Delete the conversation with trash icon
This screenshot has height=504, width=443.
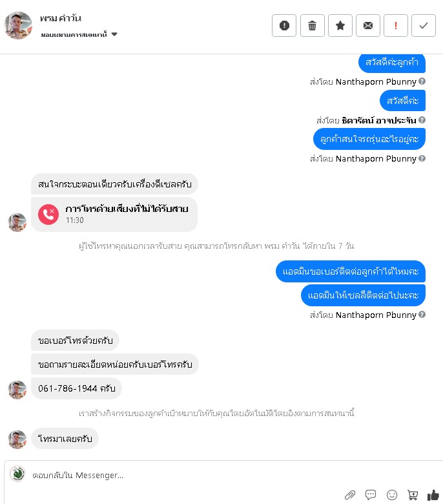[x=313, y=25]
